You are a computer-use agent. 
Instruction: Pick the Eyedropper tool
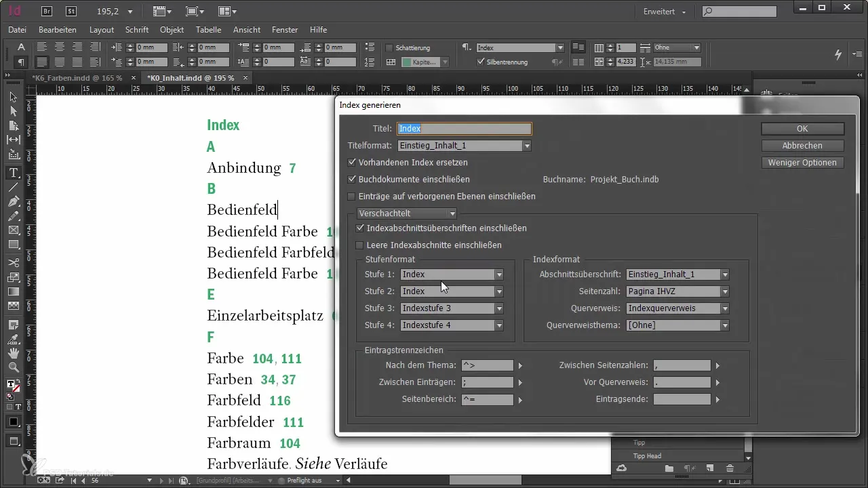(x=13, y=339)
